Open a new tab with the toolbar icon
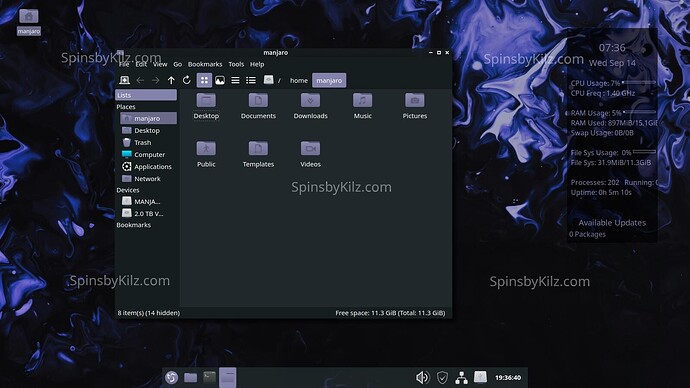 click(x=125, y=80)
